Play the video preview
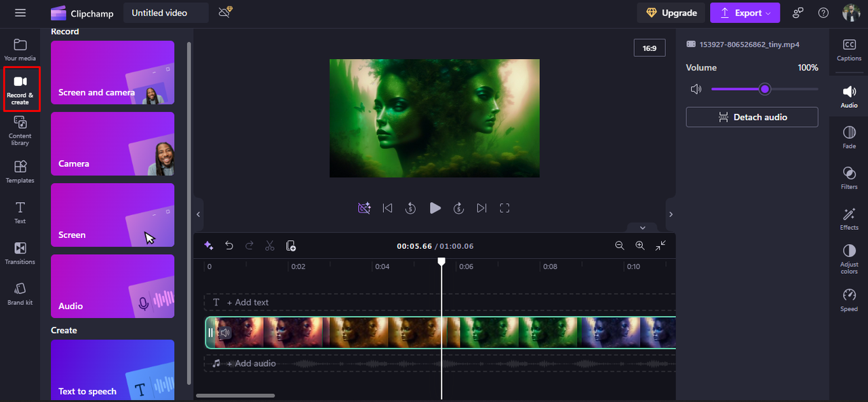Screen dimensions: 868x402 [435, 208]
